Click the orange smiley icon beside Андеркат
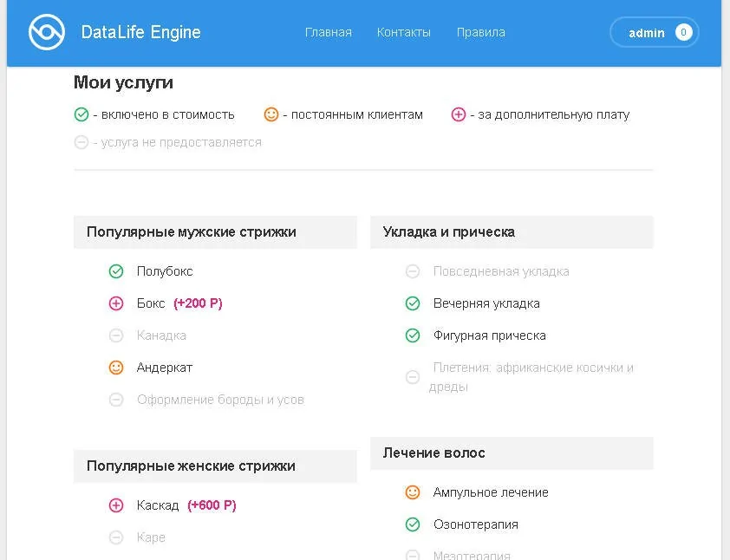This screenshot has width=730, height=560. [x=116, y=368]
